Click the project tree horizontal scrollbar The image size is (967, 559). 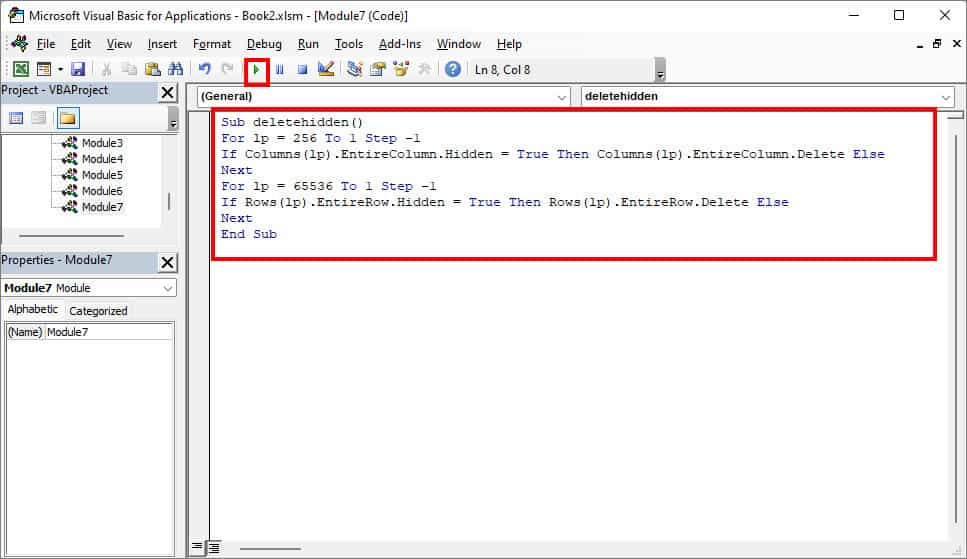[x=72, y=236]
